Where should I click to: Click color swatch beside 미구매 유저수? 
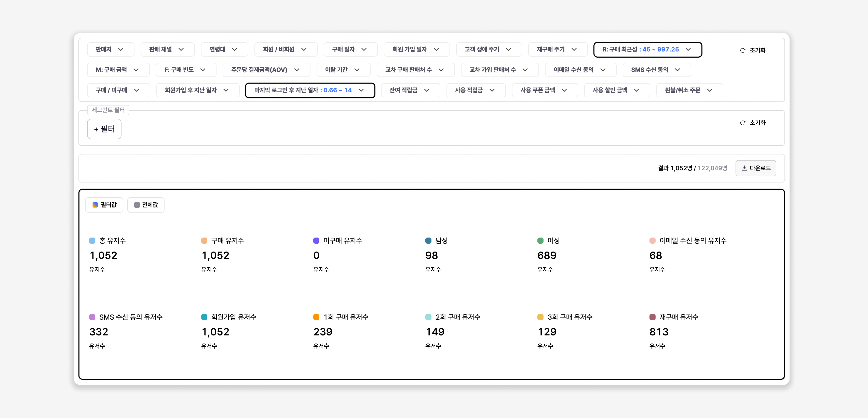[316, 241]
